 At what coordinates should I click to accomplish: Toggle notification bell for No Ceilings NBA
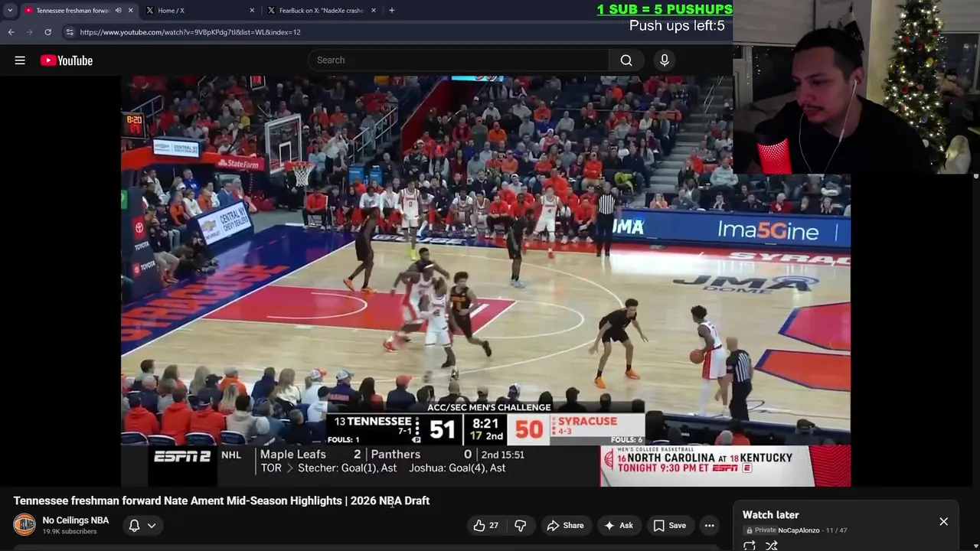pyautogui.click(x=134, y=526)
